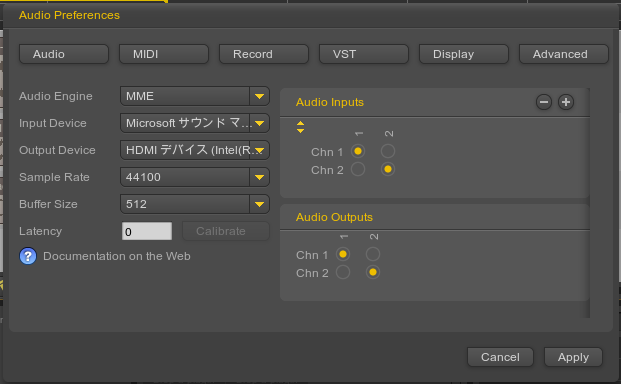The height and width of the screenshot is (384, 621).
Task: Click the vertical scrollbar beside the channel panels
Action: [x=587, y=203]
